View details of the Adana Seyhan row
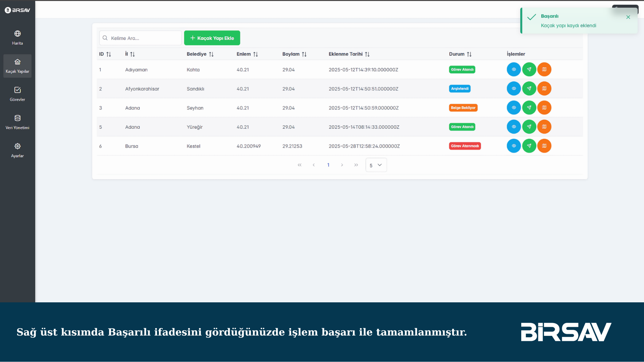The width and height of the screenshot is (644, 362). (x=514, y=108)
